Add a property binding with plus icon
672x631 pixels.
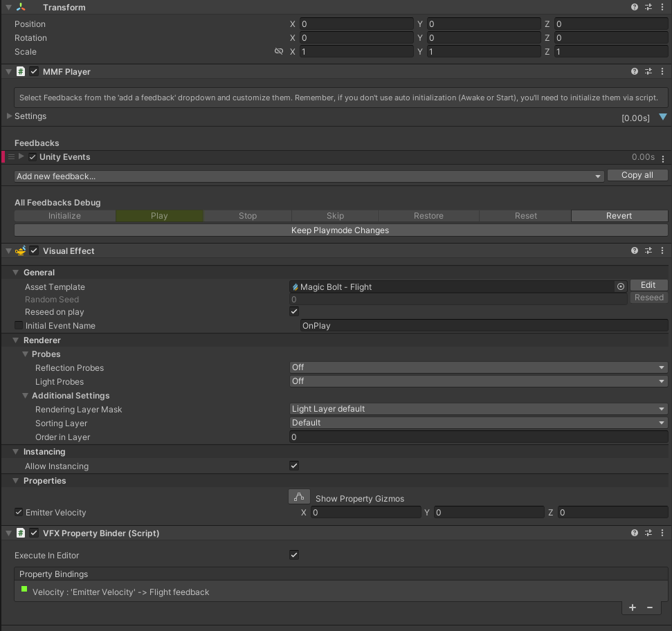633,607
